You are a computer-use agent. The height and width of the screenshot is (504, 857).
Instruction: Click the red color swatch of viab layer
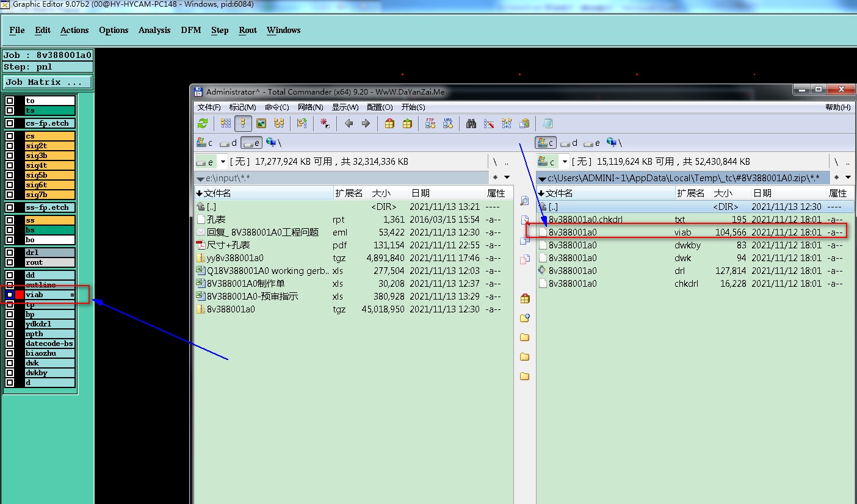(x=20, y=295)
